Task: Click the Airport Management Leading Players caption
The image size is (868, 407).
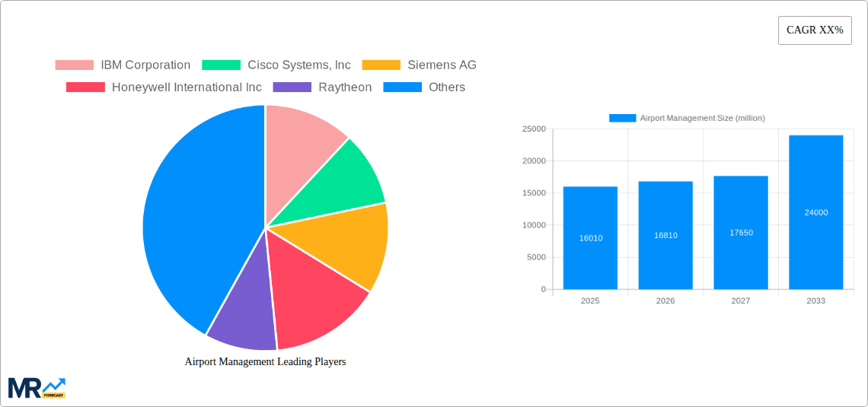Action: pos(265,361)
